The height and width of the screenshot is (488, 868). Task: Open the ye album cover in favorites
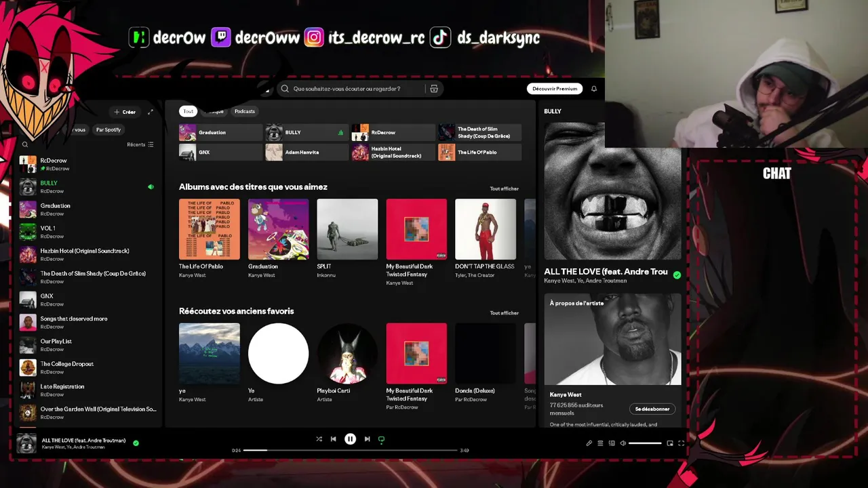(x=210, y=353)
